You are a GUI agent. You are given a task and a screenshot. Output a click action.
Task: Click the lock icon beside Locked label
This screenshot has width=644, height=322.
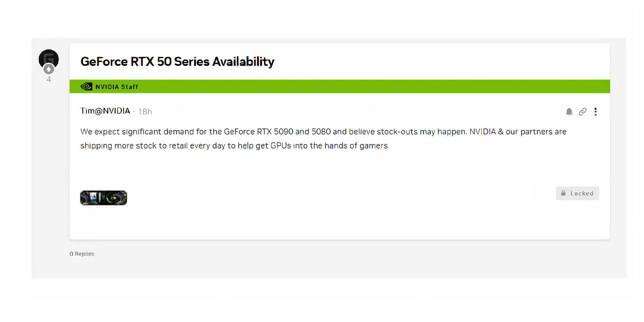(563, 193)
